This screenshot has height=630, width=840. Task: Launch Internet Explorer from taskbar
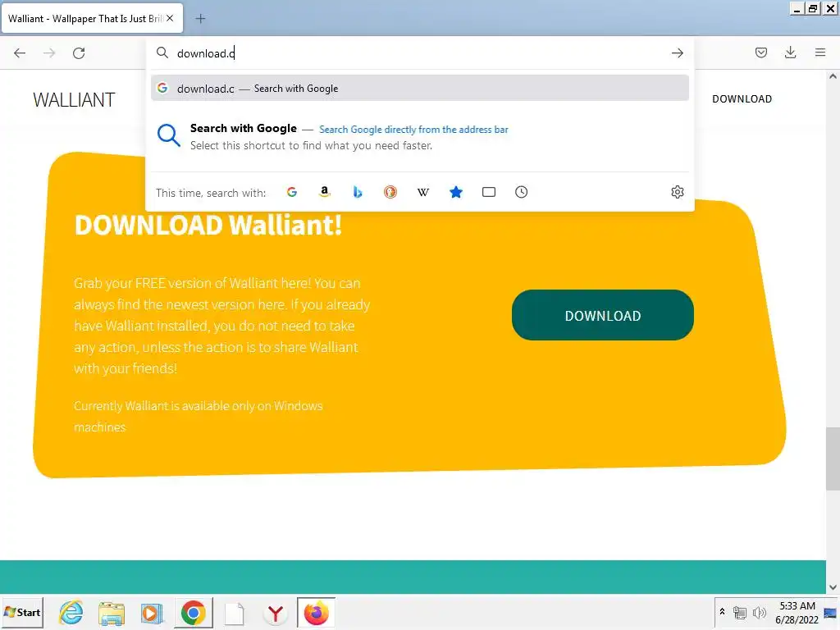point(71,612)
